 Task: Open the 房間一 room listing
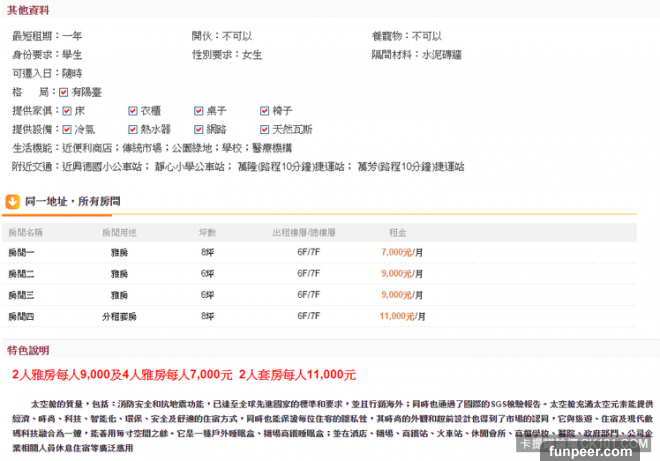21,253
